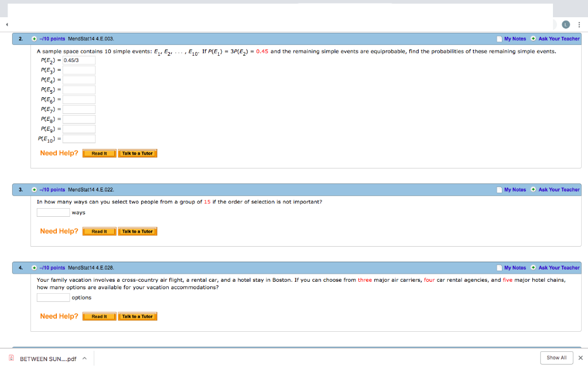Image resolution: width=588 pixels, height=368 pixels.
Task: Click the P(E4) answer input field
Action: (79, 79)
